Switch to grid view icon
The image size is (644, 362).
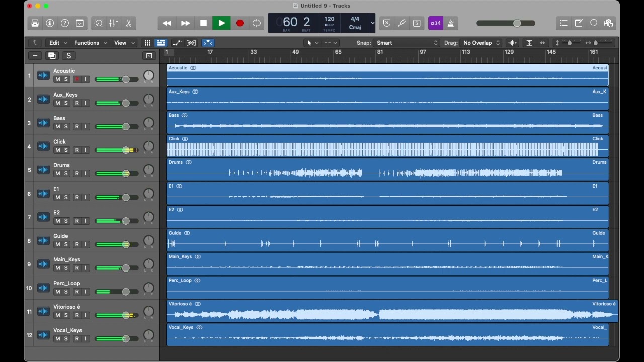point(147,43)
